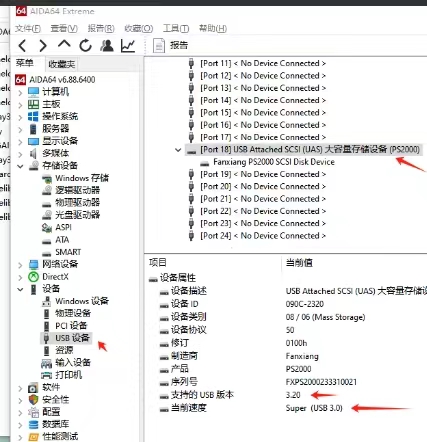The width and height of the screenshot is (427, 442).
Task: Click the 当前值 column header
Action: pos(299,263)
